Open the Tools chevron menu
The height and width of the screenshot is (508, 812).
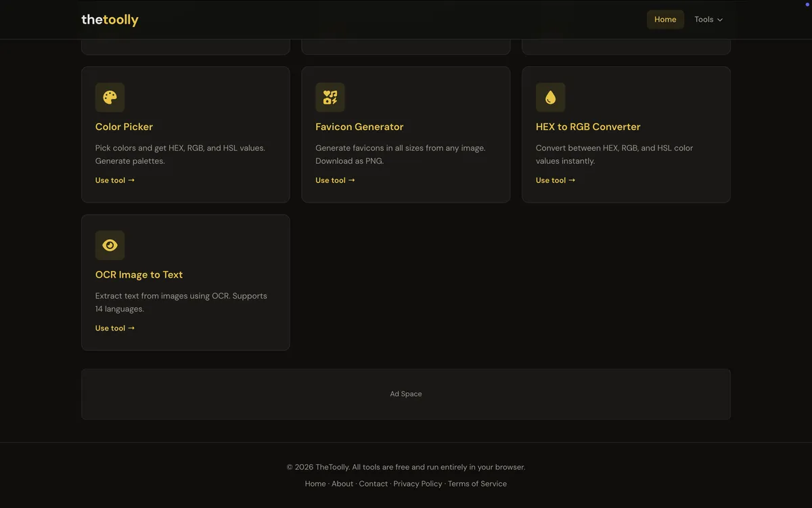(719, 20)
